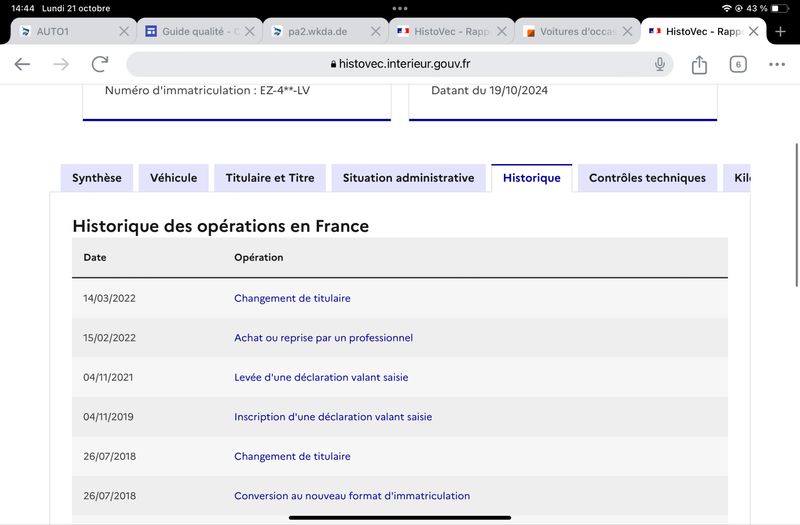Select the date 15/02/2022
Screen dimensions: 800x525
110,338
